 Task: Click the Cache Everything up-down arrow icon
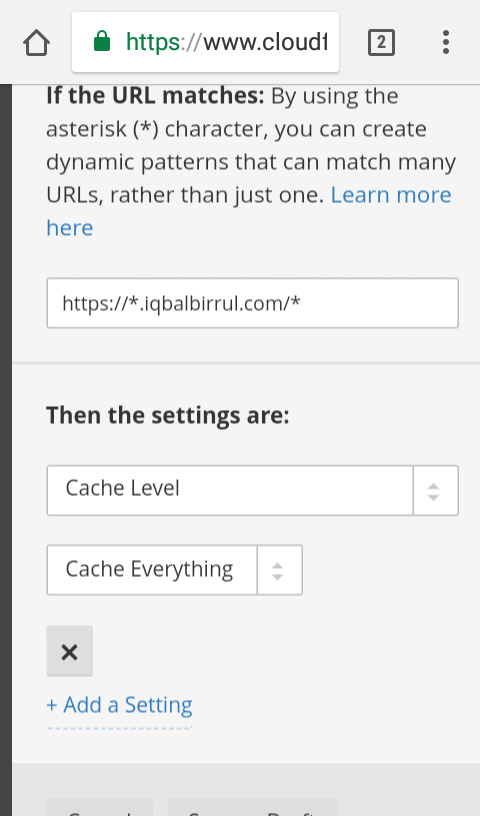(277, 571)
